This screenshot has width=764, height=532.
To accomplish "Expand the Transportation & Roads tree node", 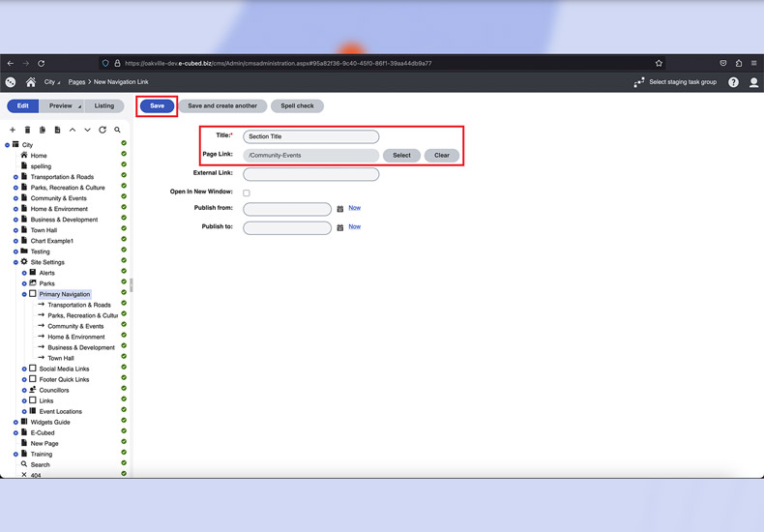I will pos(15,177).
